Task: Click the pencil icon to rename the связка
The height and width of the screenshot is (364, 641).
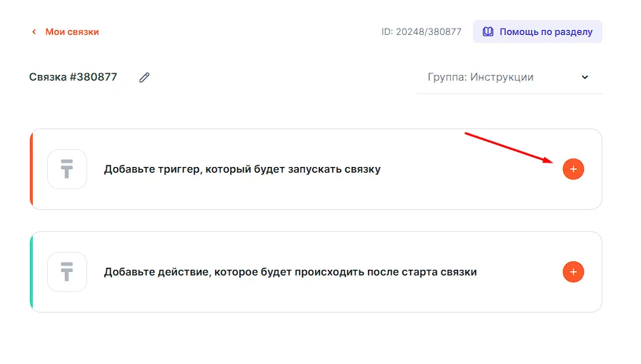Action: pyautogui.click(x=144, y=77)
